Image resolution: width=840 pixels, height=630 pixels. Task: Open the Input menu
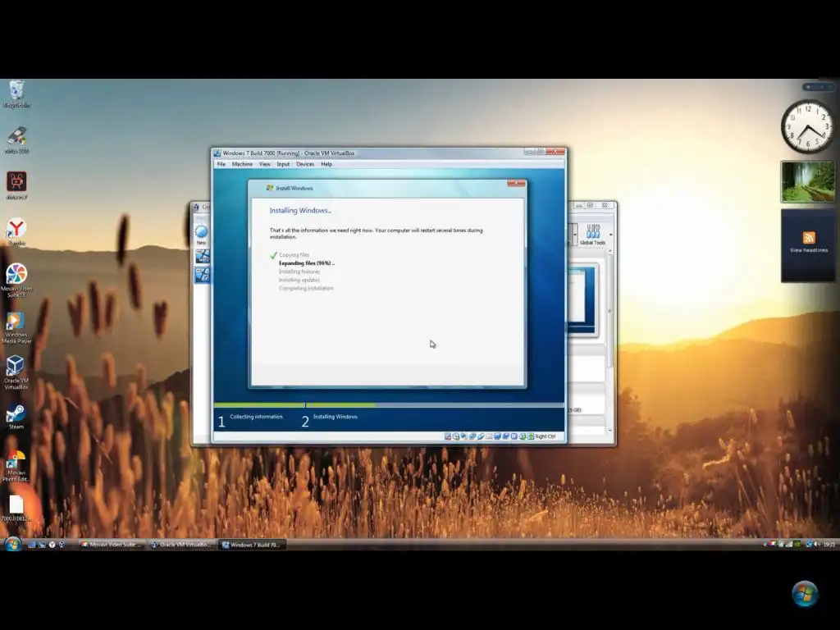[x=283, y=164]
